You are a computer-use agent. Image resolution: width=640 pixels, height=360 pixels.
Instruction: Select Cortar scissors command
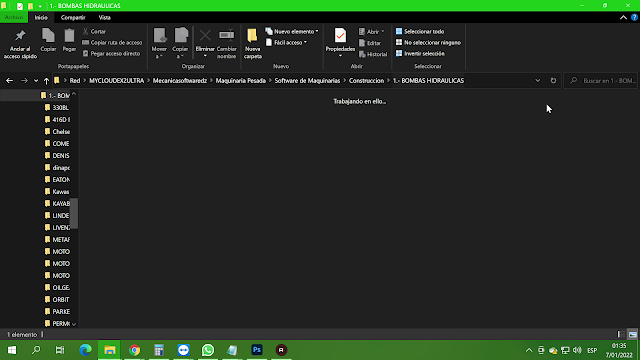tap(94, 31)
